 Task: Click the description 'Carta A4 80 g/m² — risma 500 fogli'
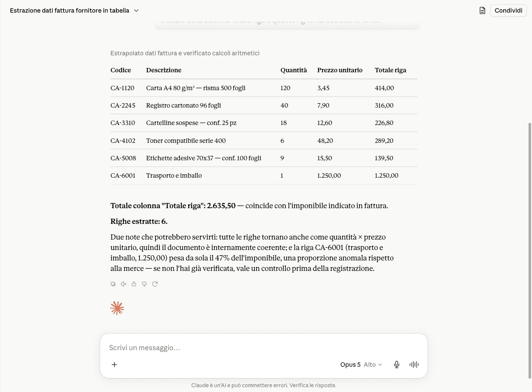[x=196, y=88]
